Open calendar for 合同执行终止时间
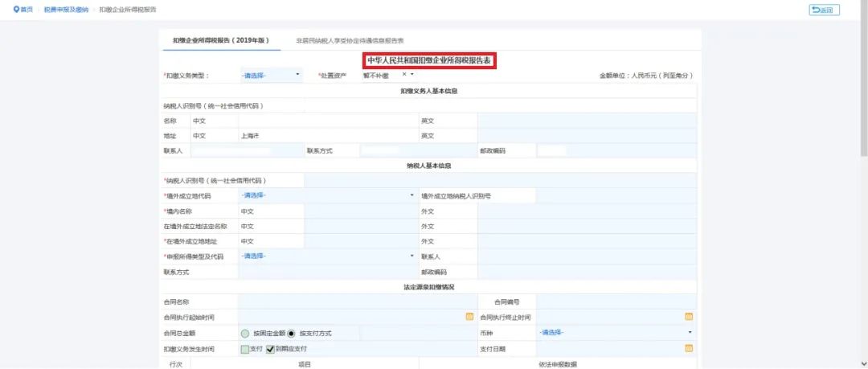Viewport: 868px width, 369px height. (689, 317)
